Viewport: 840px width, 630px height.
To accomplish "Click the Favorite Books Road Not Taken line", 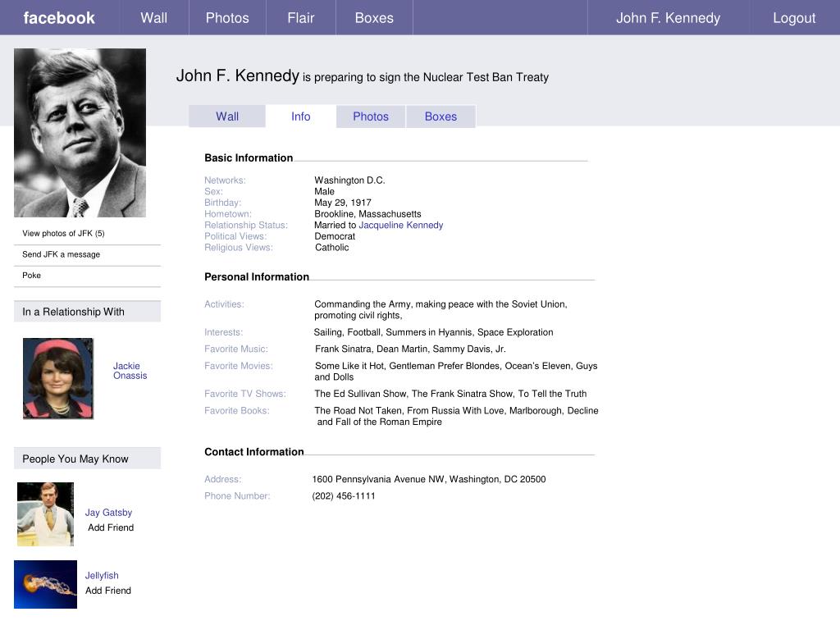I will point(456,416).
